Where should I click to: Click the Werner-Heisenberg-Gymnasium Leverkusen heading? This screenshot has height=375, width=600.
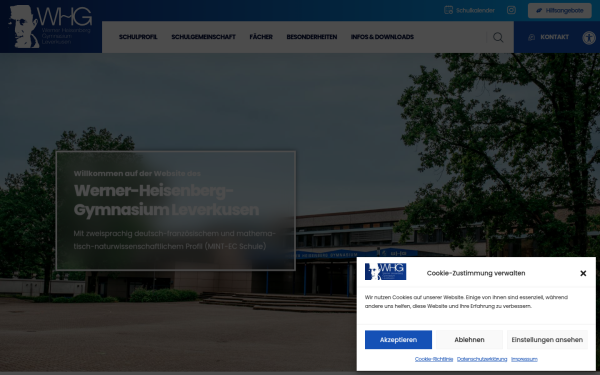[x=166, y=200]
